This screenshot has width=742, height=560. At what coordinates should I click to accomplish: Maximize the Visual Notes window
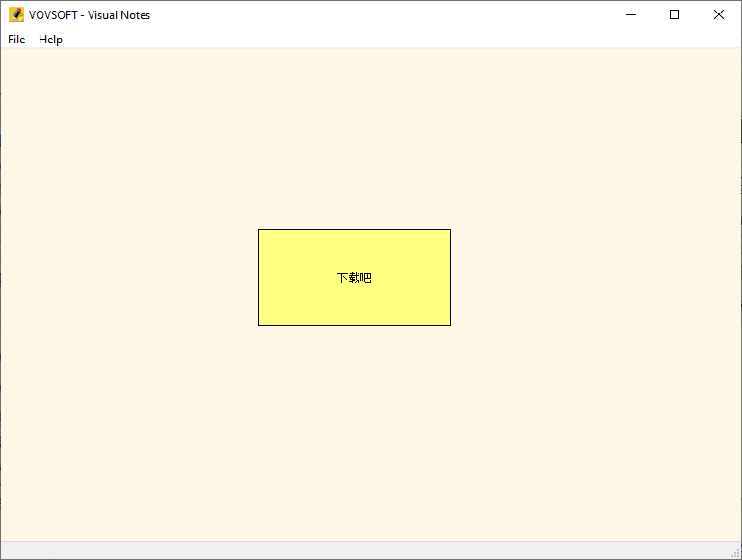tap(675, 14)
